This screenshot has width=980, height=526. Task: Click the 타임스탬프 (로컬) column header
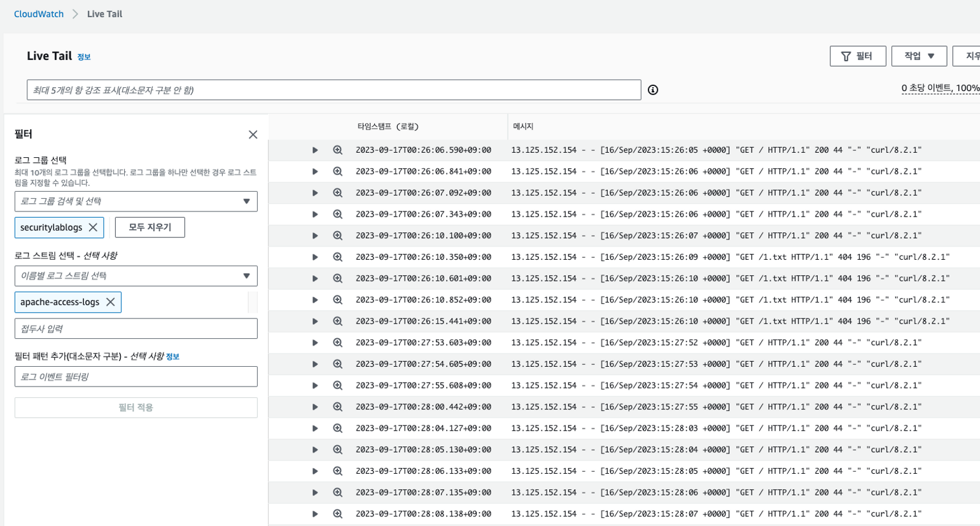click(x=388, y=127)
